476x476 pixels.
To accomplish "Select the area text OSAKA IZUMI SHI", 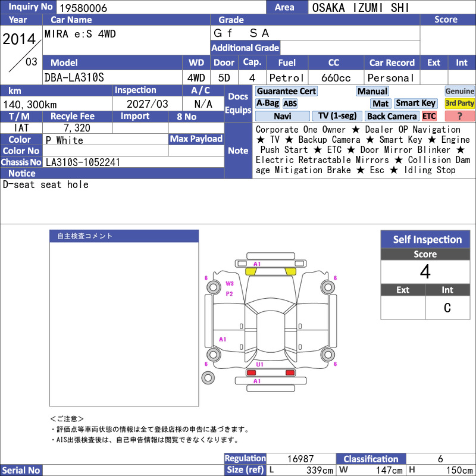I will pos(361,8).
